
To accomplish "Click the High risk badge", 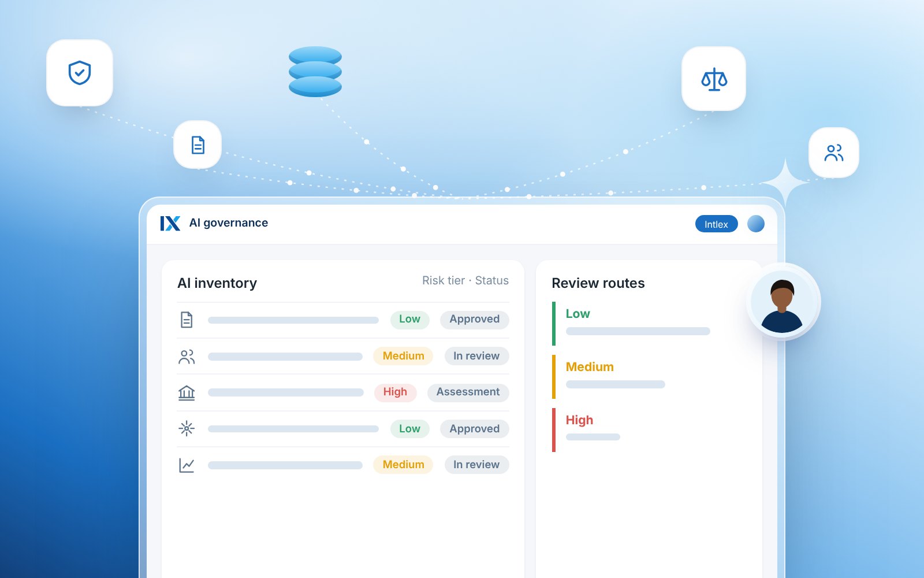I will (x=395, y=392).
